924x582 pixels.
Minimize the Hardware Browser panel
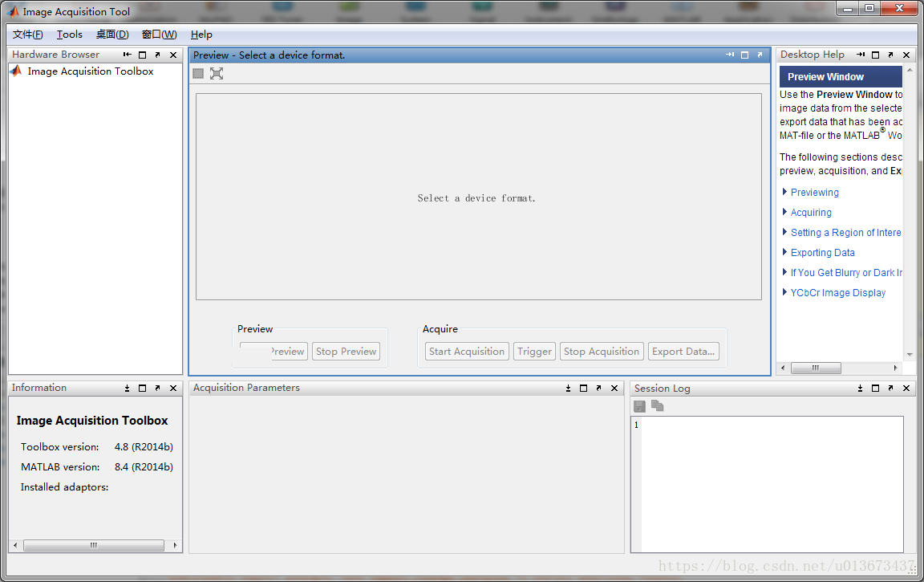click(128, 55)
